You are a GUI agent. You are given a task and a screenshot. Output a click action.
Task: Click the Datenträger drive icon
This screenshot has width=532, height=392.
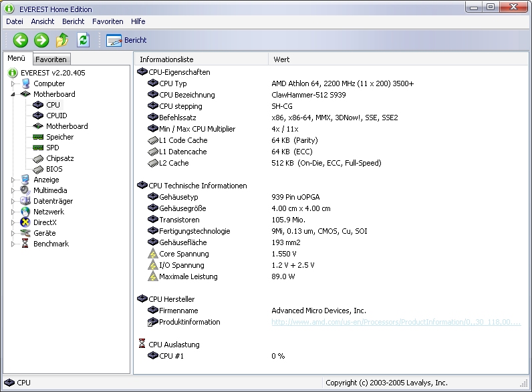tap(25, 201)
